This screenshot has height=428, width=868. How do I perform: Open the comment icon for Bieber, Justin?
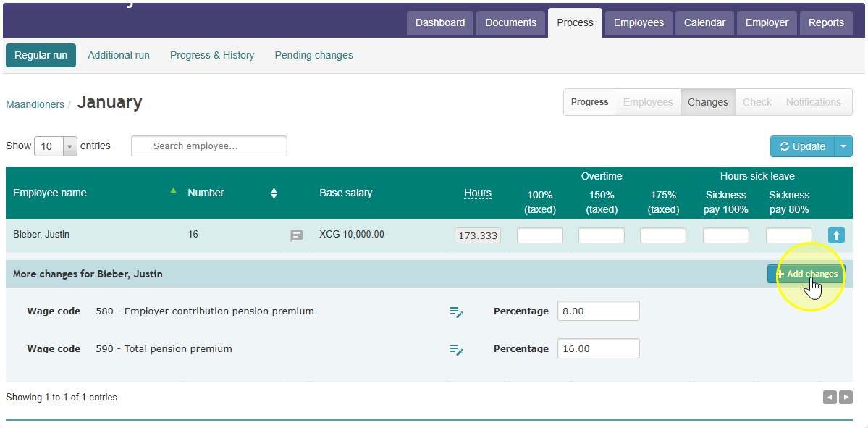point(297,236)
